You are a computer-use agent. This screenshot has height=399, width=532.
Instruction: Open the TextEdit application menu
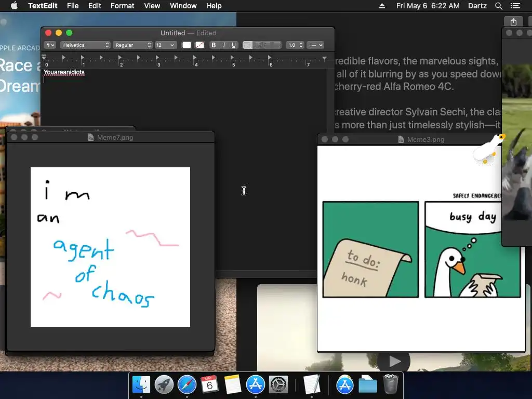tap(43, 6)
